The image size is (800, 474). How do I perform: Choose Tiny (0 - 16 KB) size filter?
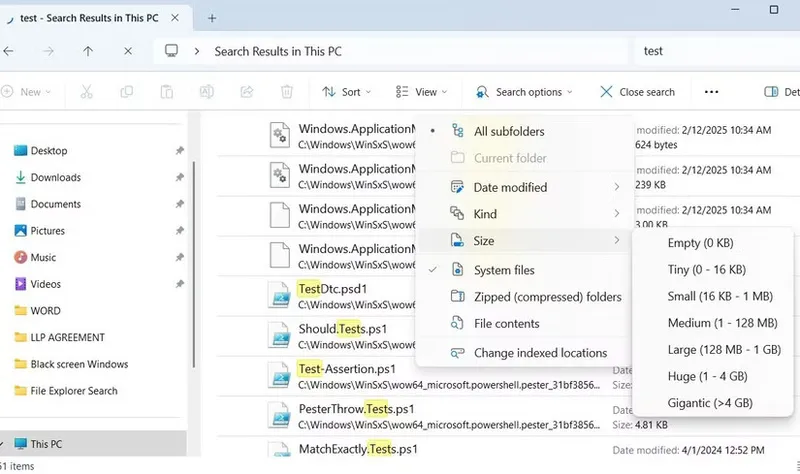[712, 269]
